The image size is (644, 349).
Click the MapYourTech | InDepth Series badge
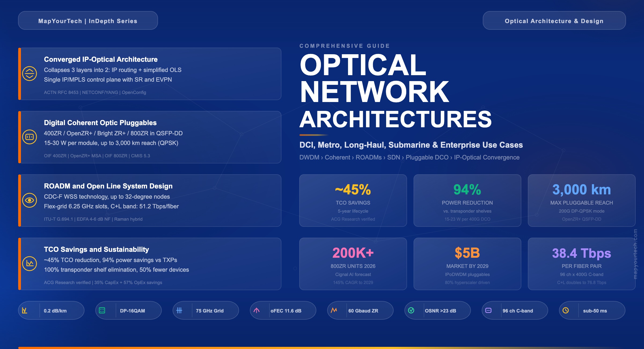(88, 21)
